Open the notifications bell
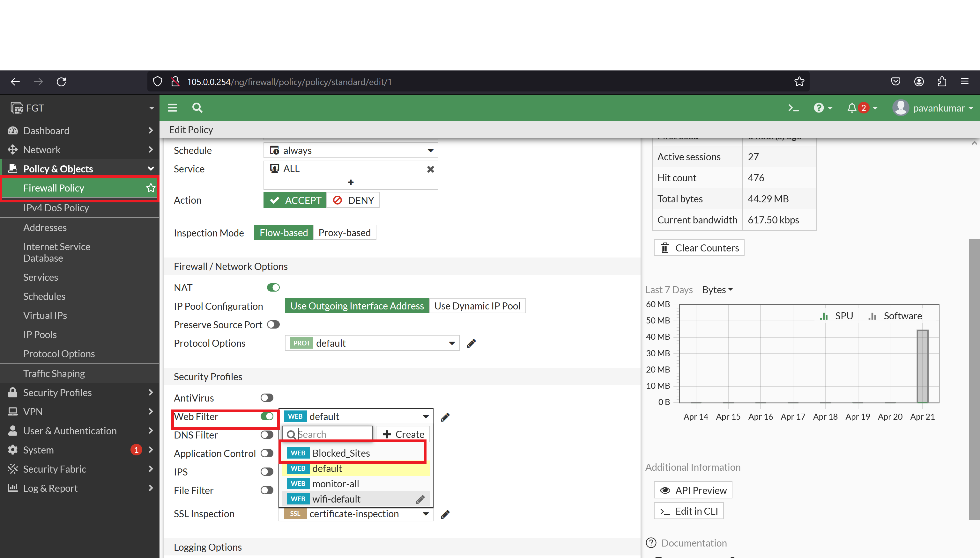Viewport: 980px width, 558px height. tap(851, 108)
